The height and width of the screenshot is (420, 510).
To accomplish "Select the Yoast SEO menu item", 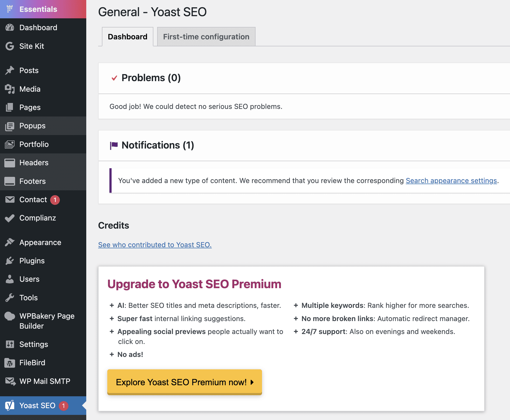I will pyautogui.click(x=43, y=405).
